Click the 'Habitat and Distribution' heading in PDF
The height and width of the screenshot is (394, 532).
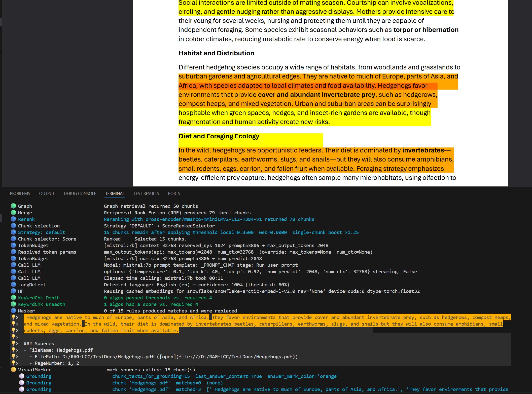pyautogui.click(x=216, y=53)
